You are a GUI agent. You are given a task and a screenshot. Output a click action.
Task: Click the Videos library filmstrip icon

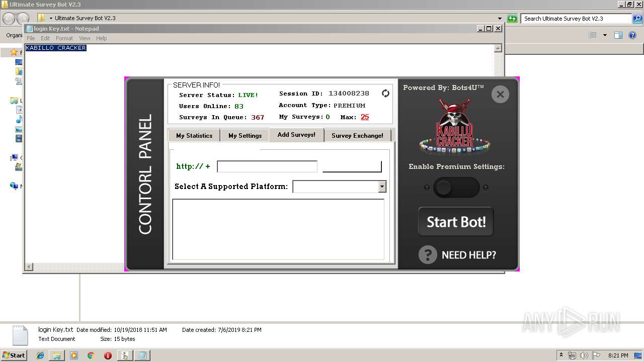[x=19, y=138]
